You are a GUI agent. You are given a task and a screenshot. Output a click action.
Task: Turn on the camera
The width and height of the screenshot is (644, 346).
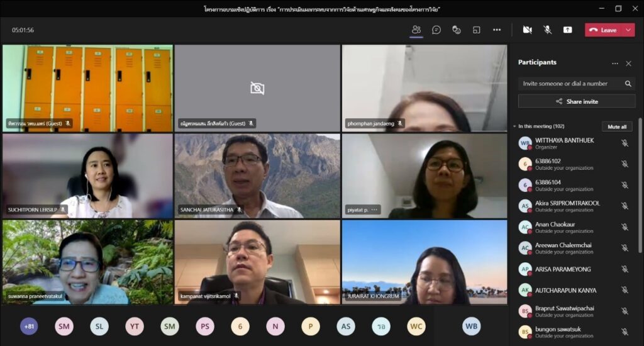(527, 30)
